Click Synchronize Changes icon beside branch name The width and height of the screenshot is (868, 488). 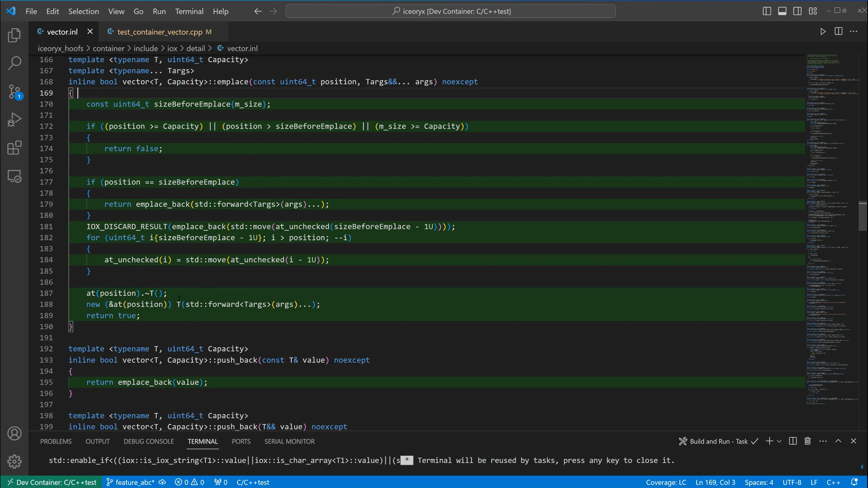coord(162,482)
